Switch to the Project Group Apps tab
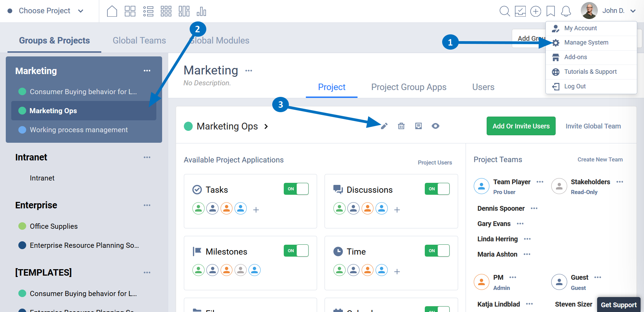 pos(408,87)
